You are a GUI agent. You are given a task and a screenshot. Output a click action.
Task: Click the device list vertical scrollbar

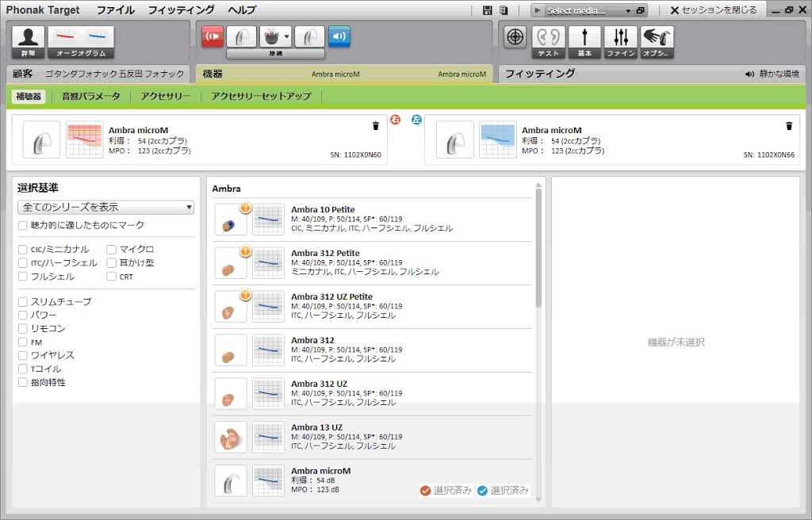point(538,247)
